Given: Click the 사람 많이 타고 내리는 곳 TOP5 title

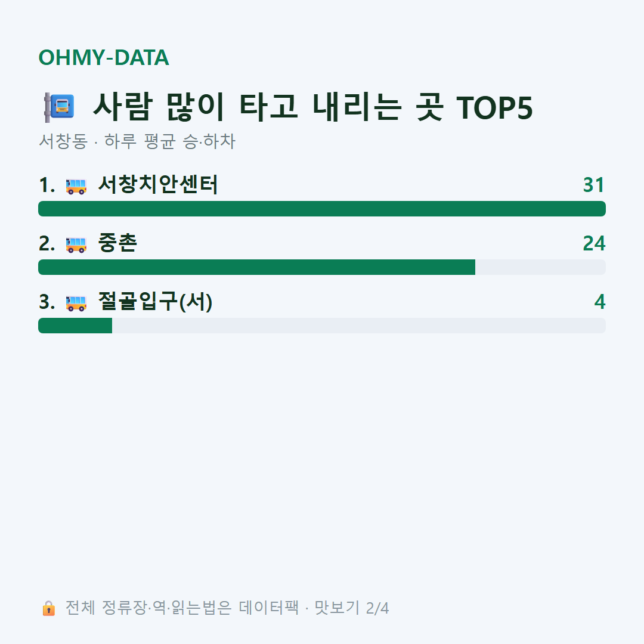Looking at the screenshot, I should [x=313, y=107].
